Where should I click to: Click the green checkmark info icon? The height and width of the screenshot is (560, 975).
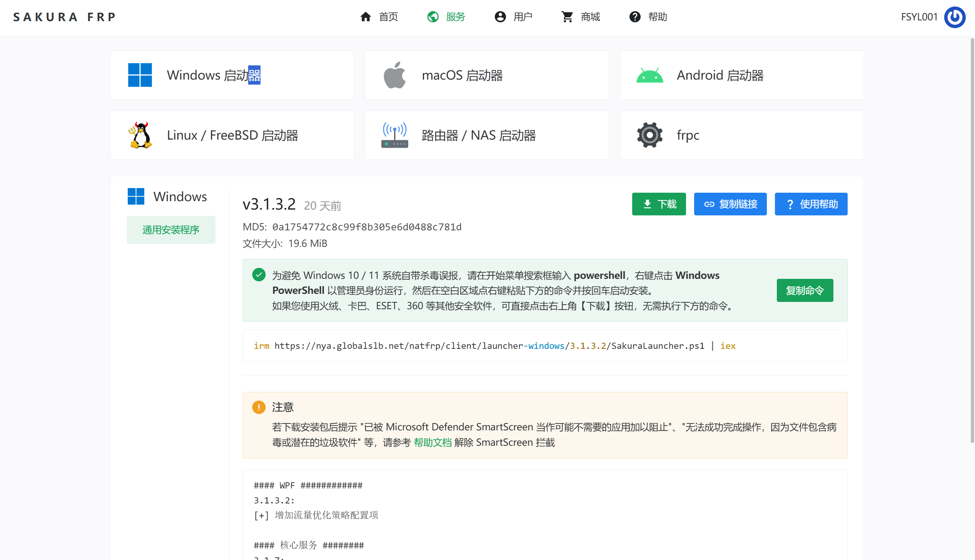coord(259,275)
